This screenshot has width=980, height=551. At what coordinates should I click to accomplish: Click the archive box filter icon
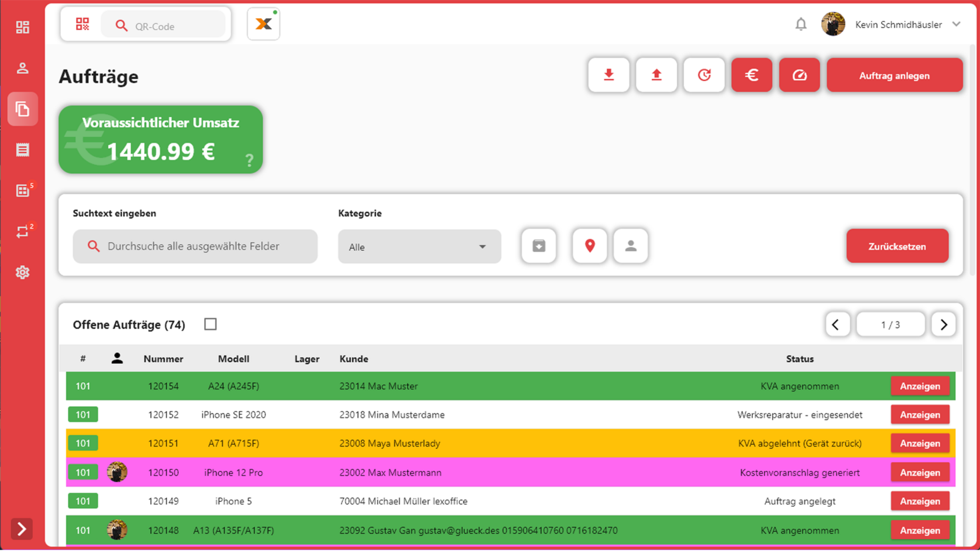coord(538,246)
